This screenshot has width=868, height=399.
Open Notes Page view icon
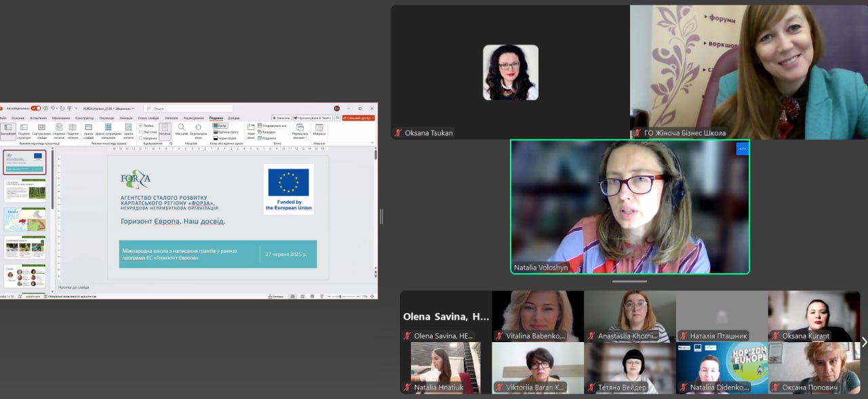(x=58, y=127)
